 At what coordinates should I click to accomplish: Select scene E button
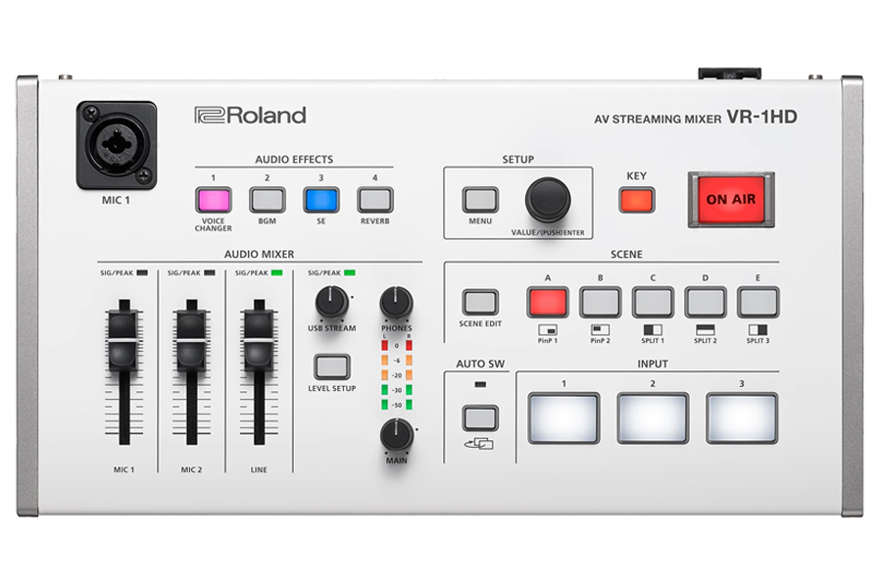pyautogui.click(x=758, y=302)
